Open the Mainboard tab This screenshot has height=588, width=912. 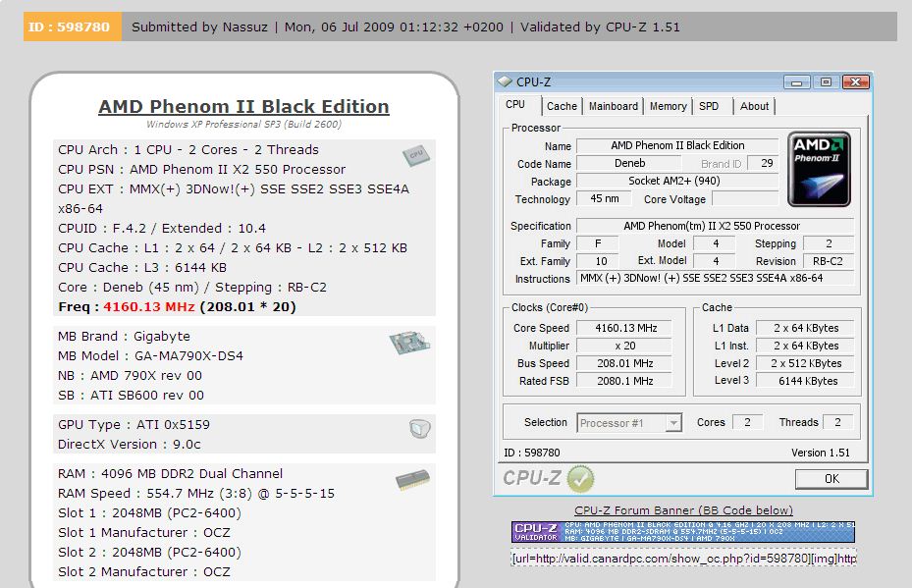tap(613, 106)
